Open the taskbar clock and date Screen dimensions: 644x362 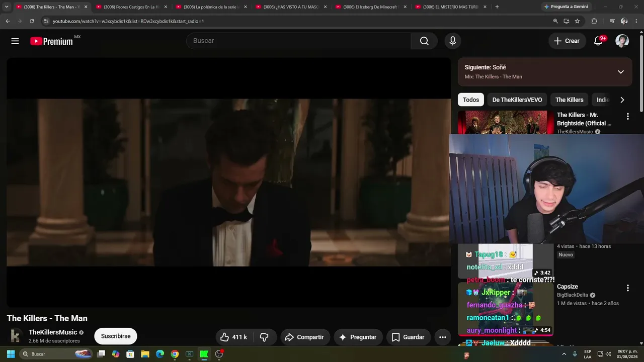coord(627,354)
